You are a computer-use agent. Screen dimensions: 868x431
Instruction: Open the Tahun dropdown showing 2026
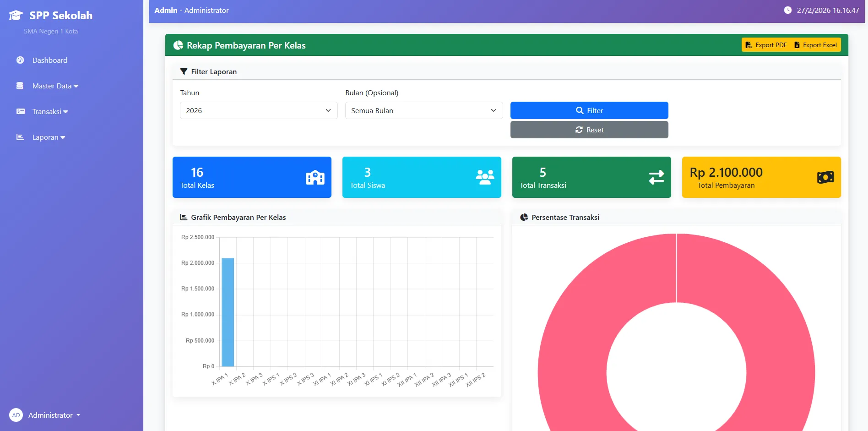point(259,110)
